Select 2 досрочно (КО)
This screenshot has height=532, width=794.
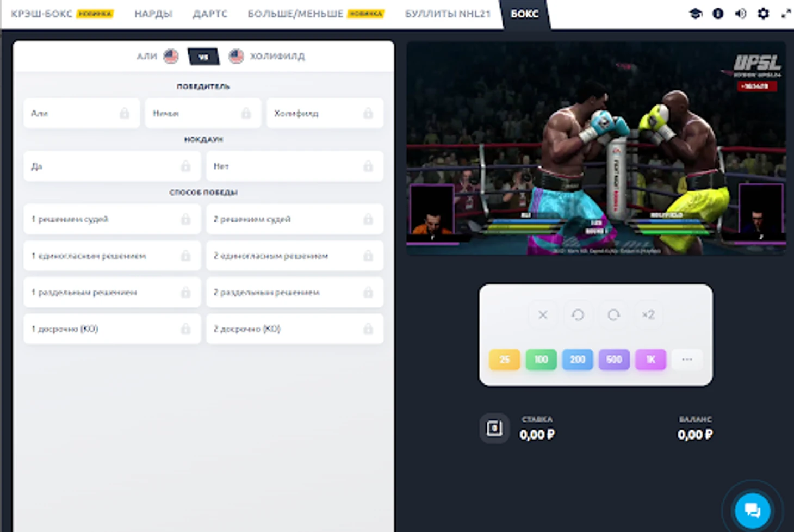tap(295, 329)
